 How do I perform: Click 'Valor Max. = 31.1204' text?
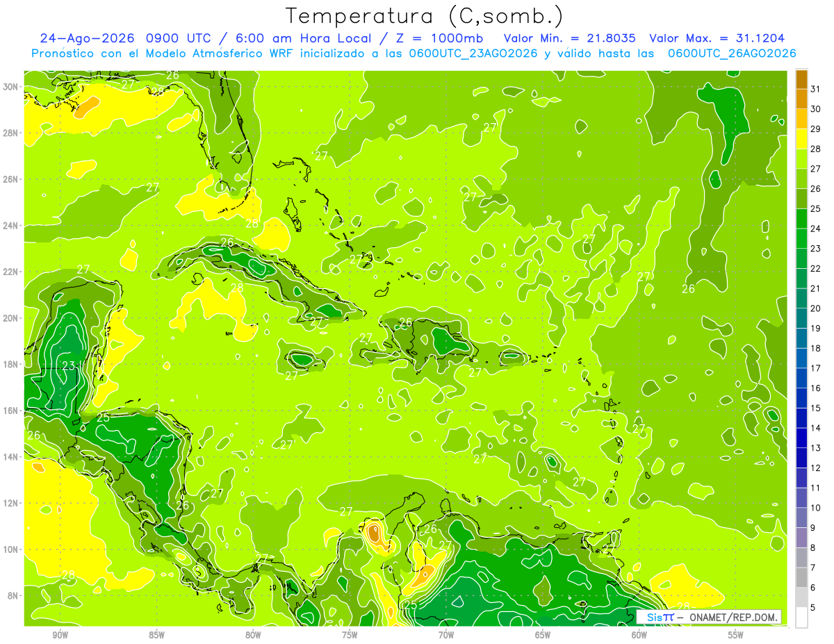[x=717, y=38]
